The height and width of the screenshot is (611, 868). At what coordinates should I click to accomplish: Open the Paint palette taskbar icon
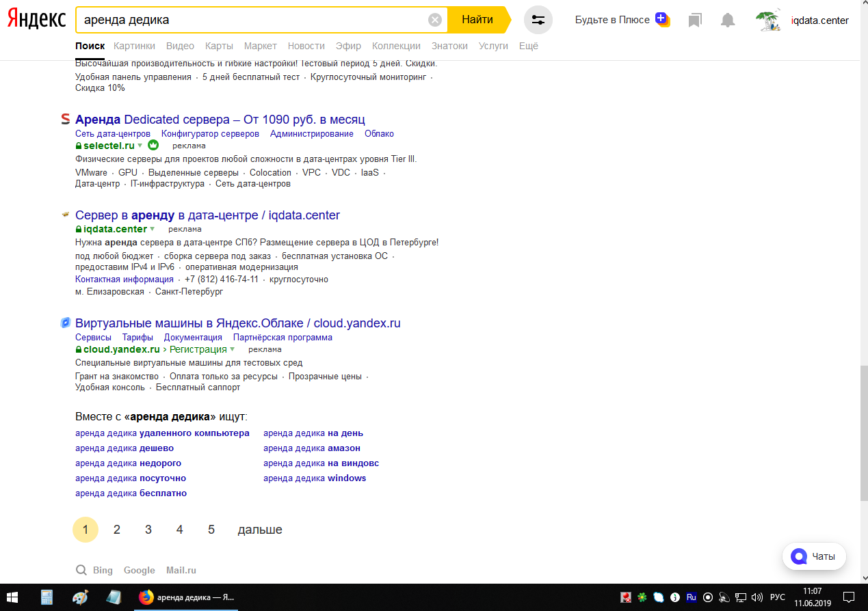pyautogui.click(x=80, y=597)
